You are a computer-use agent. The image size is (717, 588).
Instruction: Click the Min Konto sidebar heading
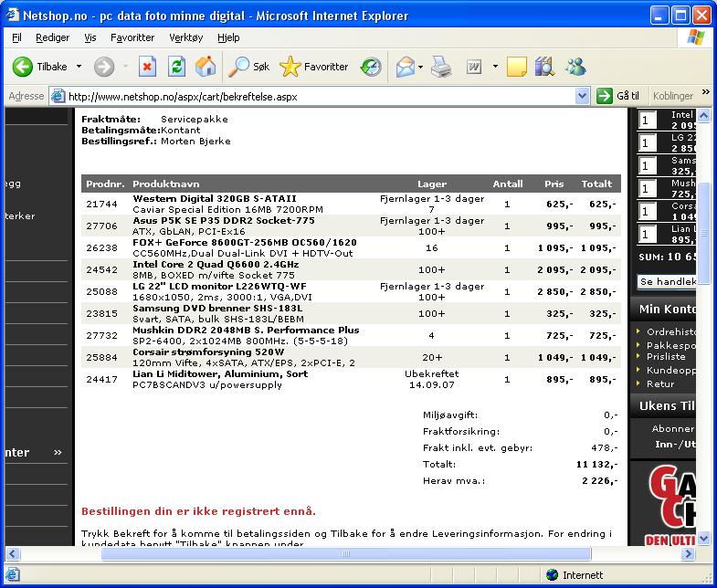pos(667,310)
